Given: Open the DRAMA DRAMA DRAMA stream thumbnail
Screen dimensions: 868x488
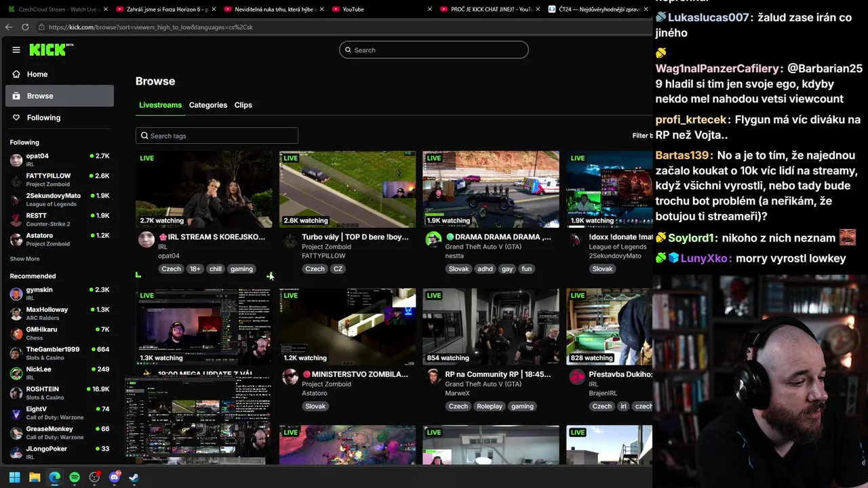Looking at the screenshot, I should (x=491, y=189).
